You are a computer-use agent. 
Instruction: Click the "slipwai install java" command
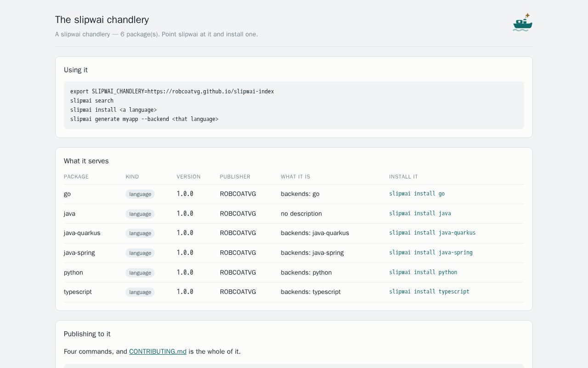tap(420, 213)
